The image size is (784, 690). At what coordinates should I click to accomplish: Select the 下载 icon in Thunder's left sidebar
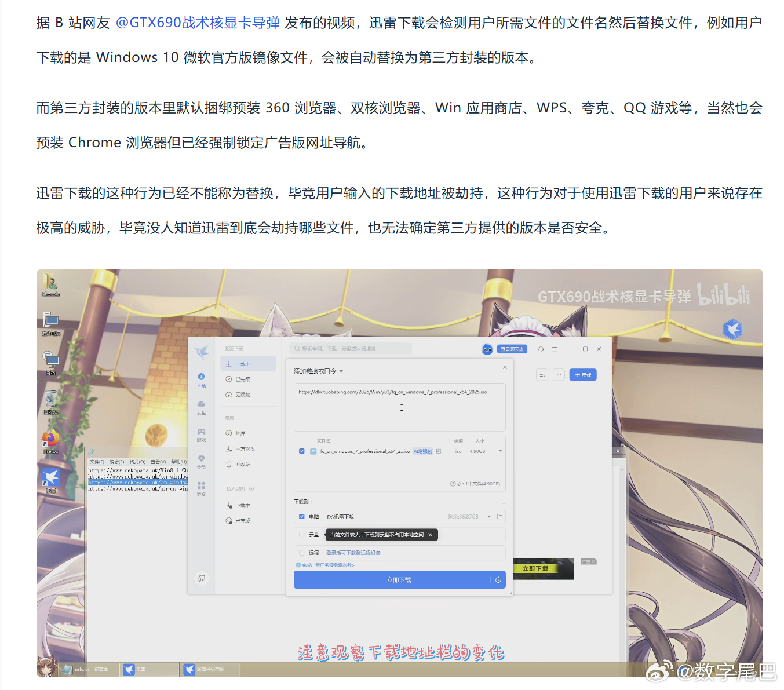[201, 378]
